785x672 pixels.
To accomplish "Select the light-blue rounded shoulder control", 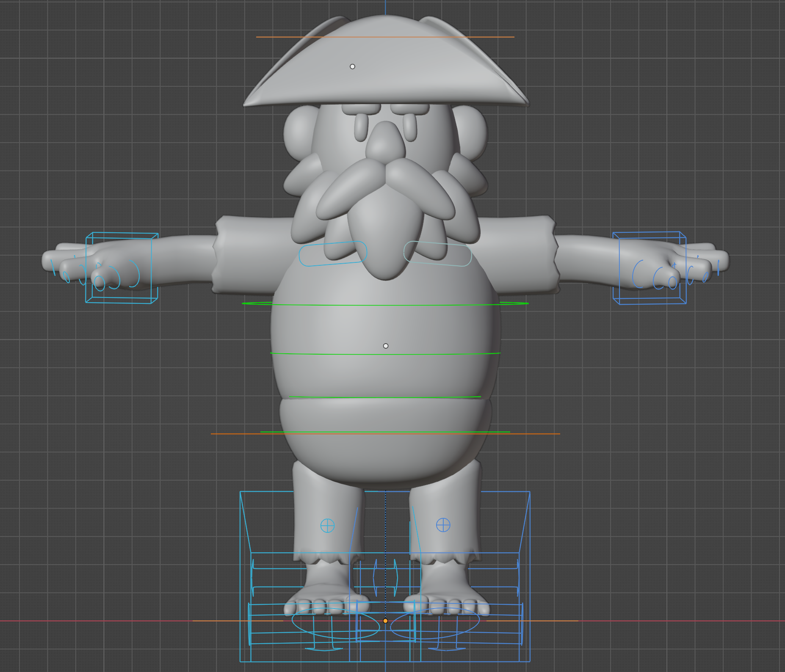I will (333, 254).
